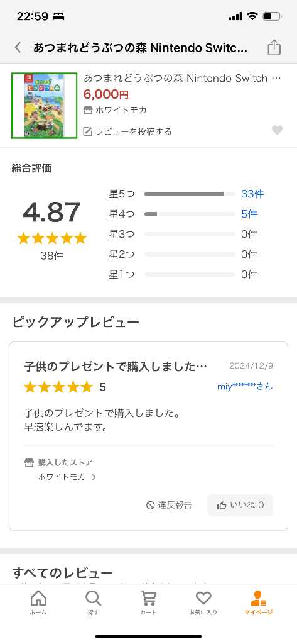Screen dimensions: 297x644
Task: Like the review with いいね button
Action: [240, 505]
